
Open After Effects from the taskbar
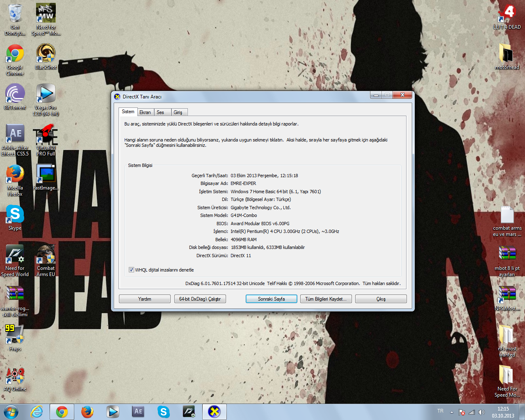138,411
